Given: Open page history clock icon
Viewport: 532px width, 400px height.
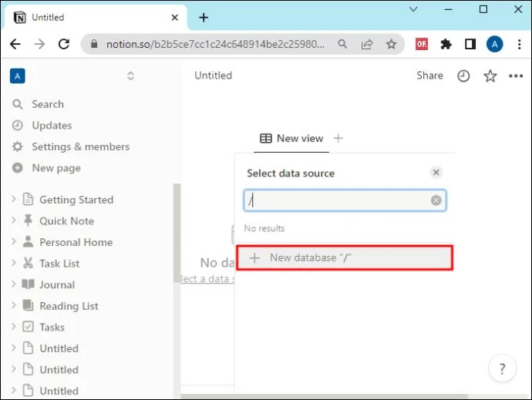Looking at the screenshot, I should coord(463,76).
